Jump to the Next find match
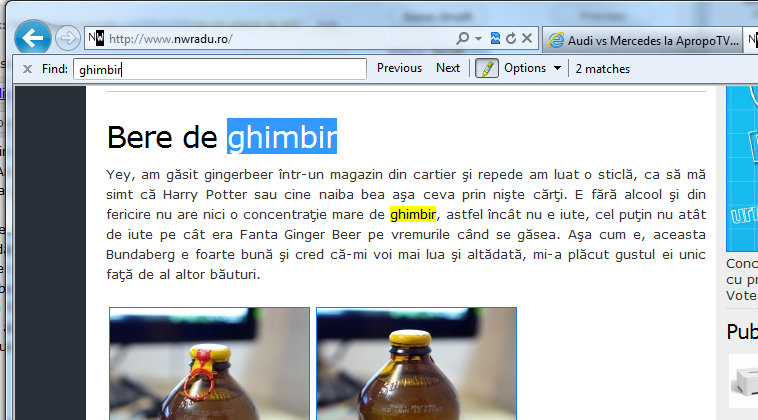This screenshot has width=758, height=420. tap(448, 68)
